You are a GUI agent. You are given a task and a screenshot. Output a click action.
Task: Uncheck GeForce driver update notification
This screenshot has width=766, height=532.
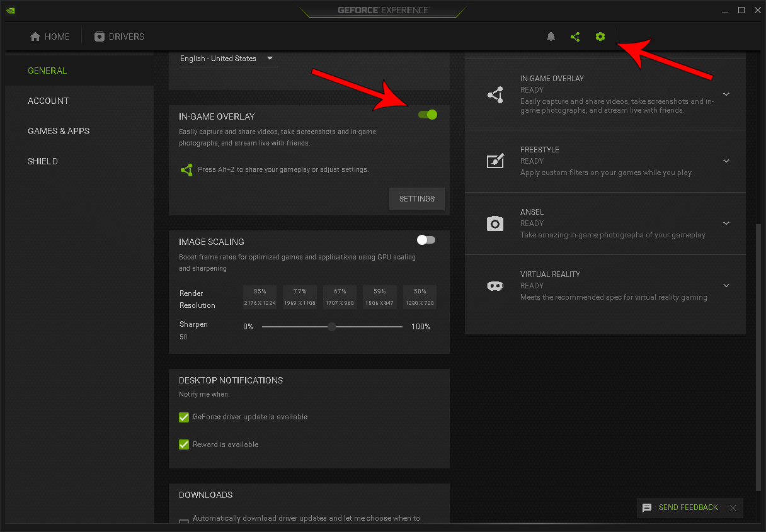pyautogui.click(x=184, y=417)
